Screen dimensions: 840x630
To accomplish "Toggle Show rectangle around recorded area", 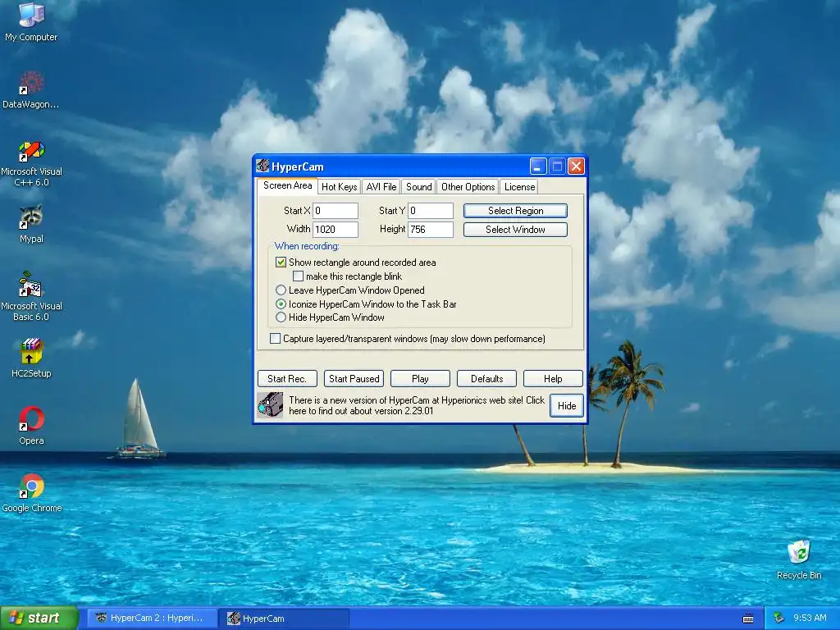I will coord(281,262).
